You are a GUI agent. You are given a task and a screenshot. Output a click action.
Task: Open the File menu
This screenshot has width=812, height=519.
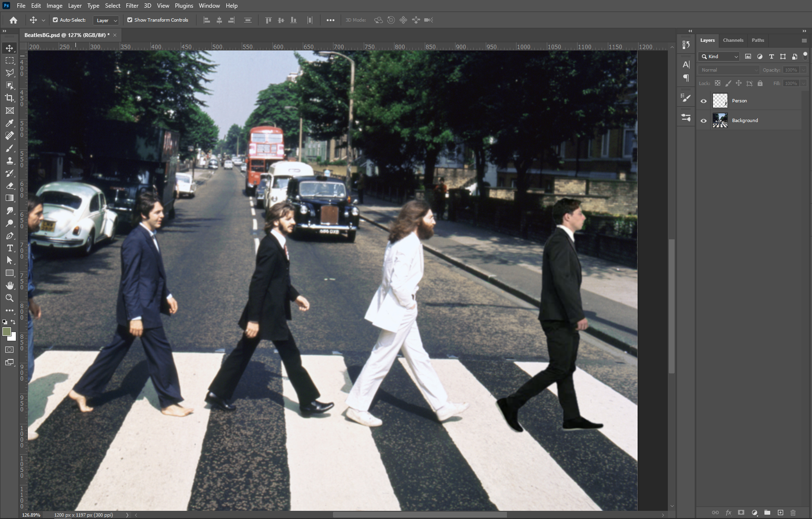pos(21,6)
